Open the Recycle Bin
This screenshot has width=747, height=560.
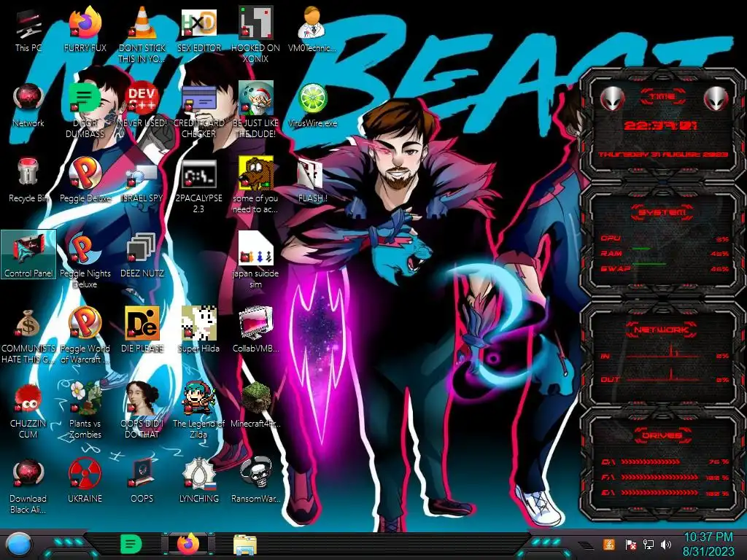(x=28, y=180)
